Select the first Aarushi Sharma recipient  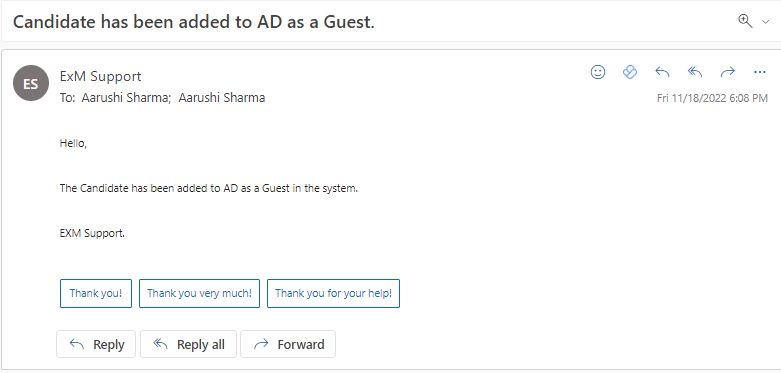pos(125,98)
